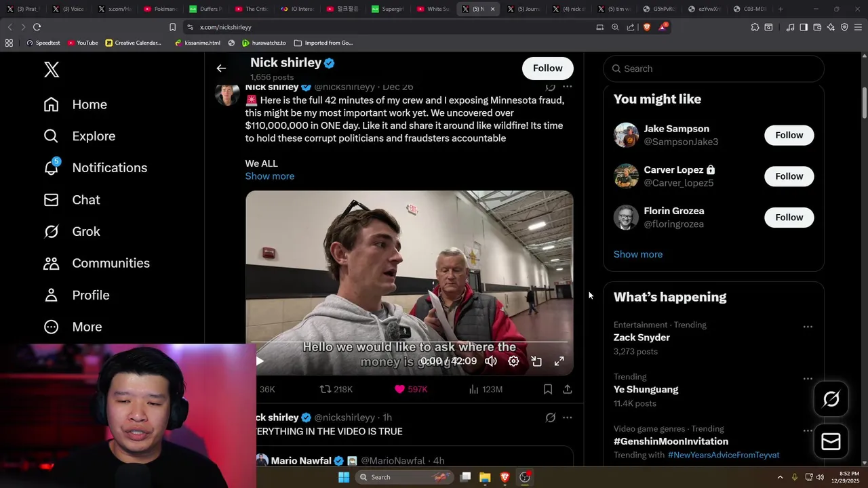The width and height of the screenshot is (868, 488).
Task: Unlike the post with 597K likes
Action: (x=411, y=389)
